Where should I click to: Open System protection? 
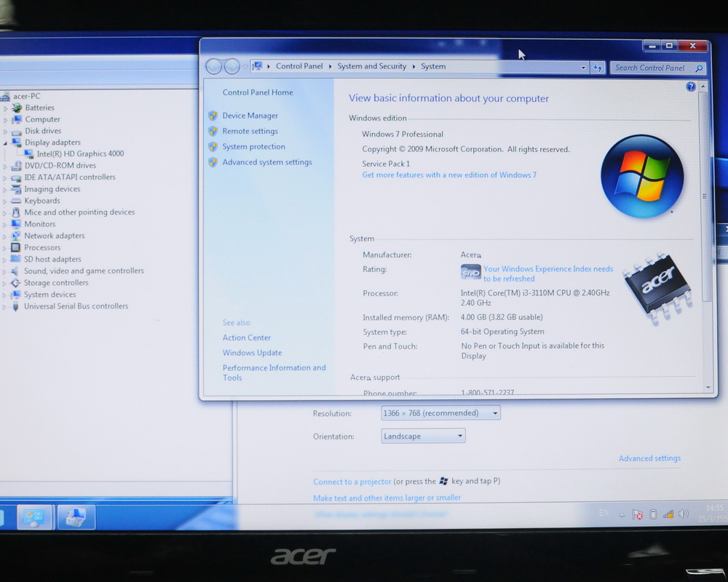(253, 147)
